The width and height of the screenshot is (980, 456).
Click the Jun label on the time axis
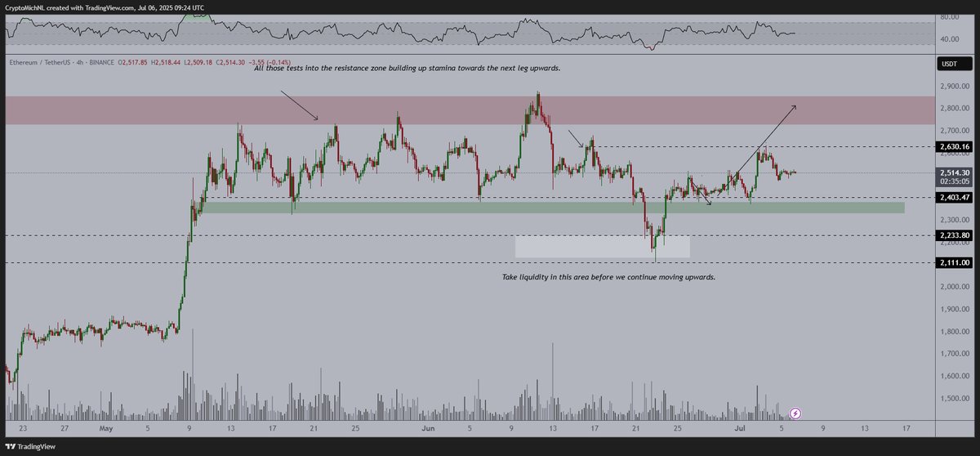[428, 426]
